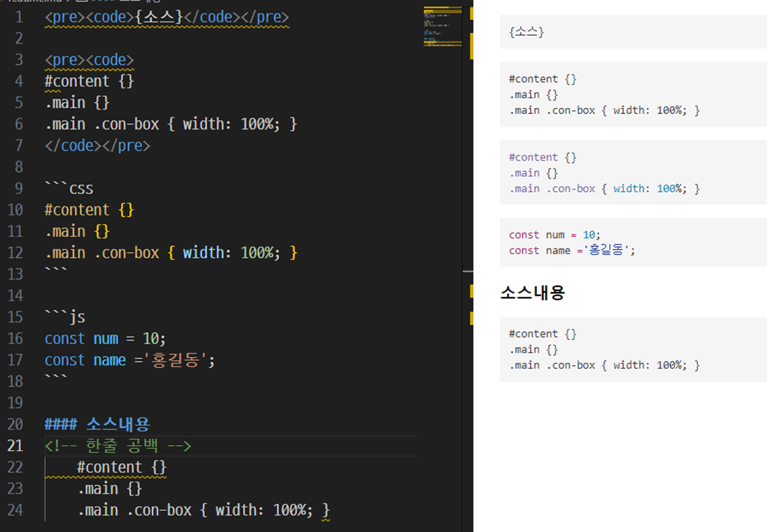767x532 pixels.
Task: Click '#content {}' in preview block under 소스내용
Action: 543,333
